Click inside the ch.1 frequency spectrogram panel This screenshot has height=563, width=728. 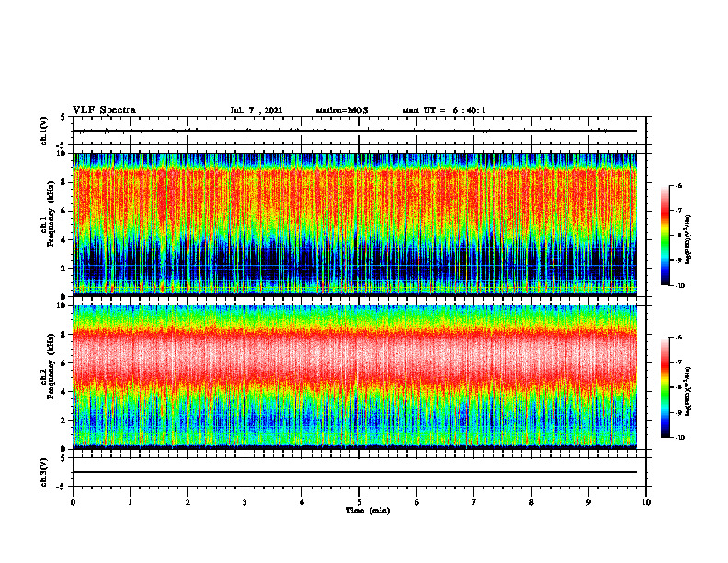coord(355,224)
